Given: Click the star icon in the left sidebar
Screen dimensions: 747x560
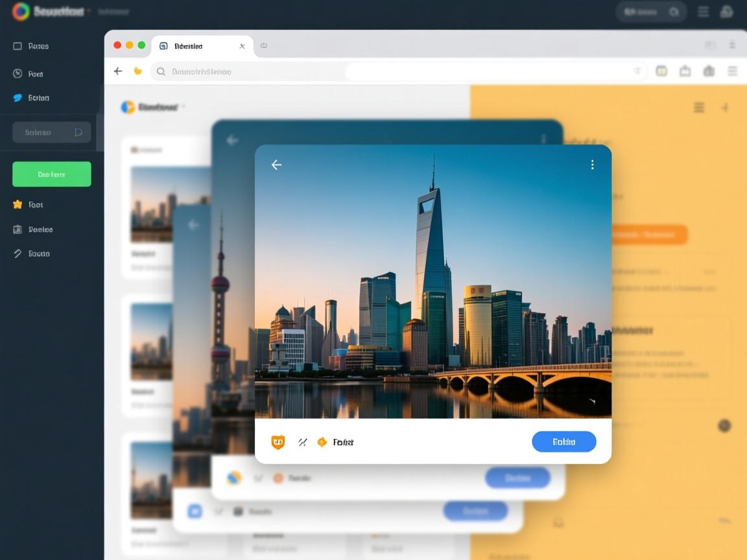Looking at the screenshot, I should click(x=18, y=205).
